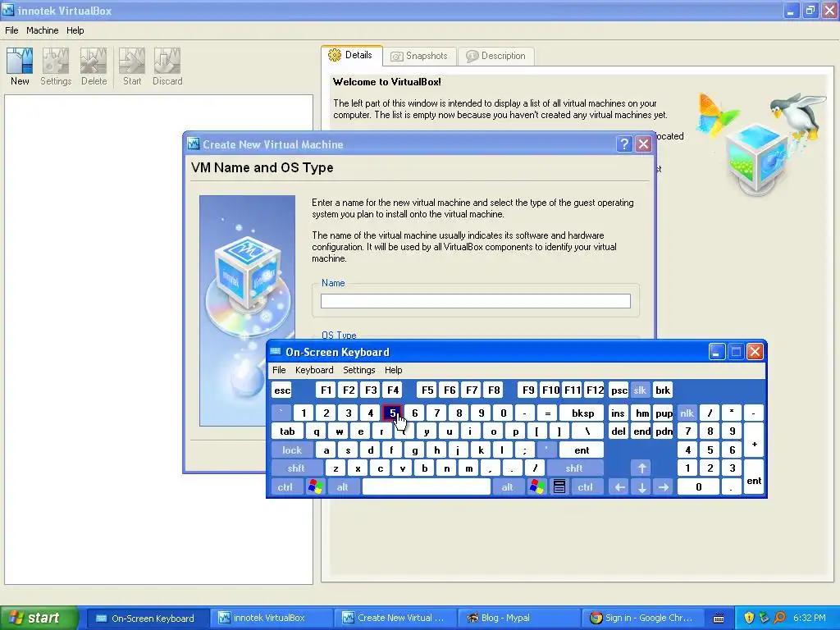Viewport: 840px width, 630px height.
Task: Click the numpad ent key
Action: click(x=754, y=477)
